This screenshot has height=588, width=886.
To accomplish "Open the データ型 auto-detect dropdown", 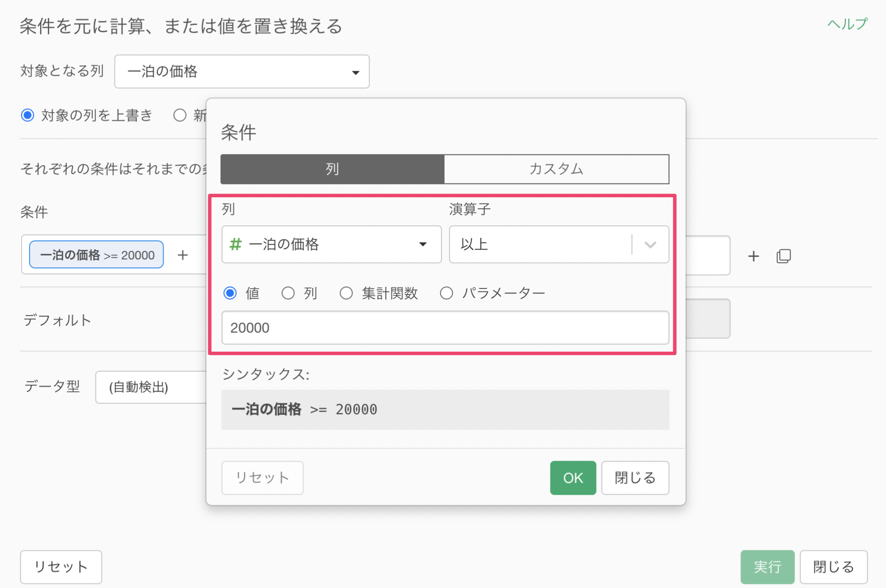I will point(151,387).
